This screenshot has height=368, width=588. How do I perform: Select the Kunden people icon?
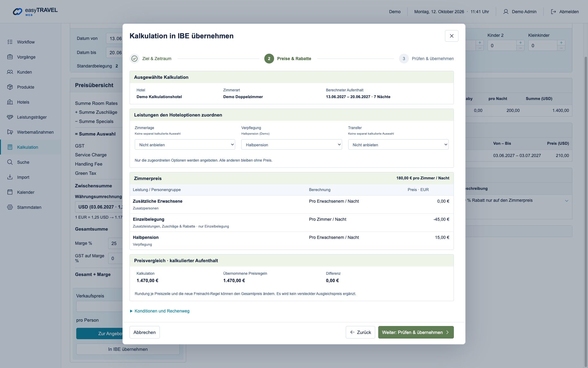(10, 72)
